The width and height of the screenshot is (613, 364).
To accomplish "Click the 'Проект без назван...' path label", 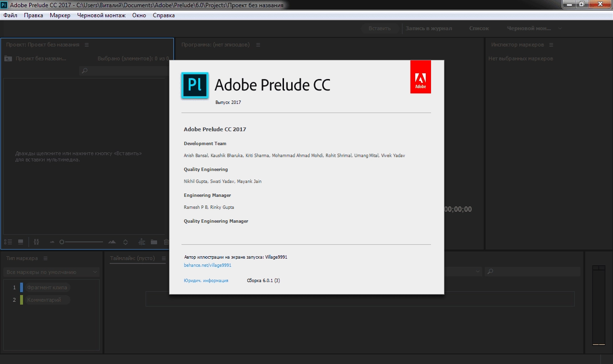I will [x=41, y=58].
